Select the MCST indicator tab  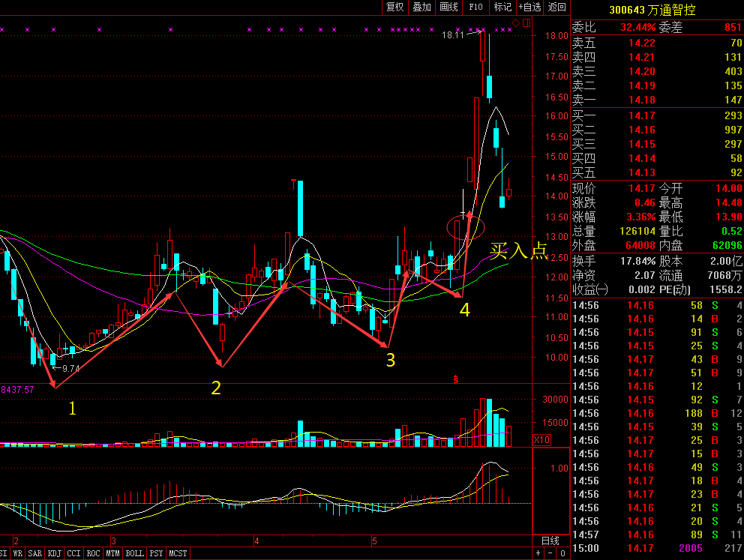[178, 553]
